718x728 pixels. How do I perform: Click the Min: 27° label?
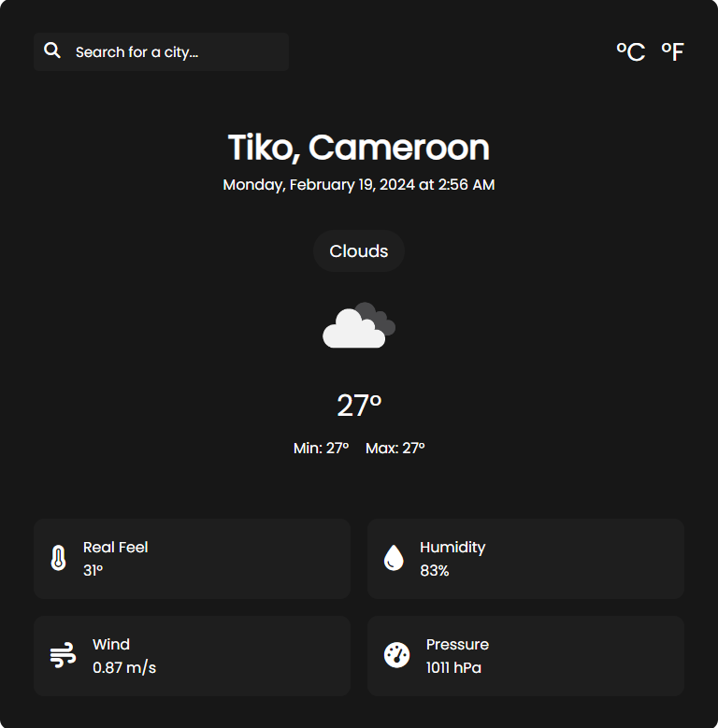(321, 448)
